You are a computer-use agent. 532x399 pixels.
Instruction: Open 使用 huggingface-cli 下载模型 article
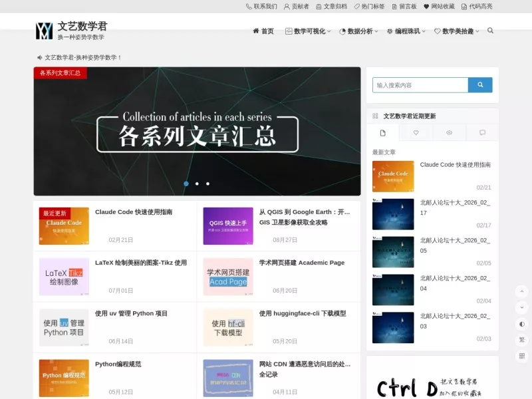tap(303, 313)
